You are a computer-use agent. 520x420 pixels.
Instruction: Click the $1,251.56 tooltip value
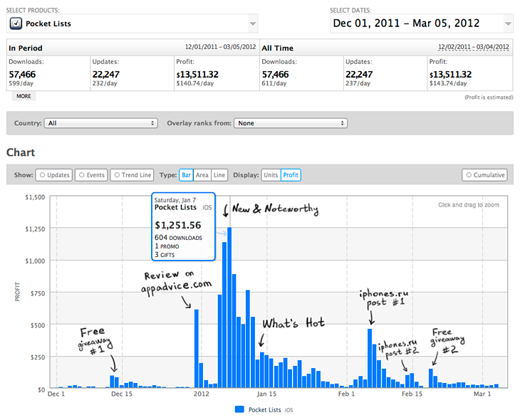[x=178, y=226]
